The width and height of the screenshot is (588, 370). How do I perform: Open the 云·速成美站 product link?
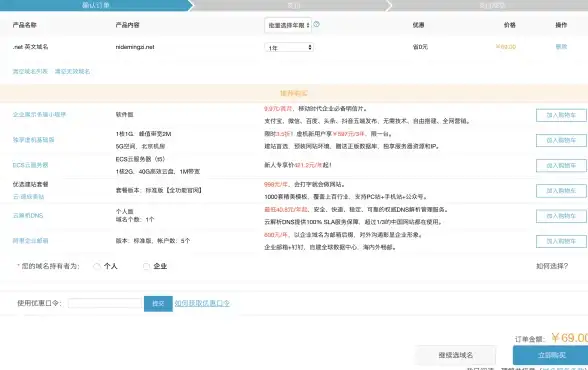(28, 196)
